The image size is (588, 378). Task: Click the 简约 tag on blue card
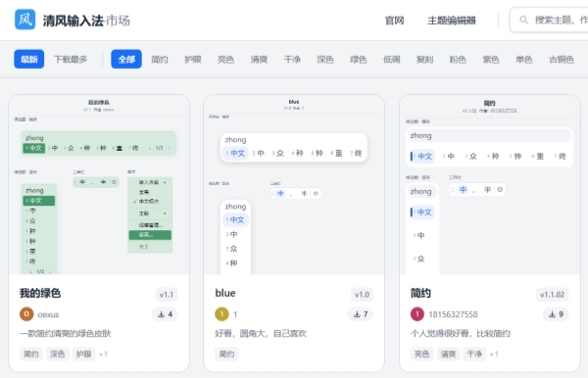(x=226, y=354)
